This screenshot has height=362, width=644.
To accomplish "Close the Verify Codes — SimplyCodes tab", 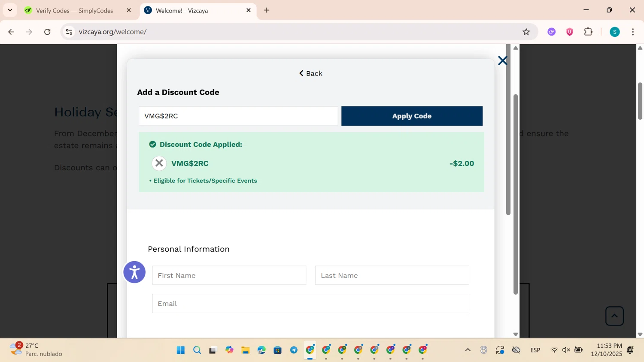I will pos(129,10).
